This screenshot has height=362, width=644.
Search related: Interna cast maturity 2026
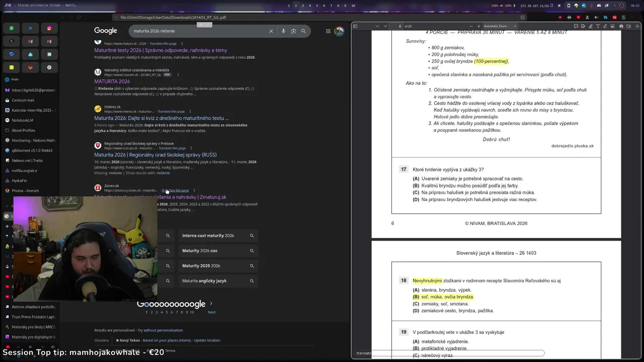tap(218, 235)
